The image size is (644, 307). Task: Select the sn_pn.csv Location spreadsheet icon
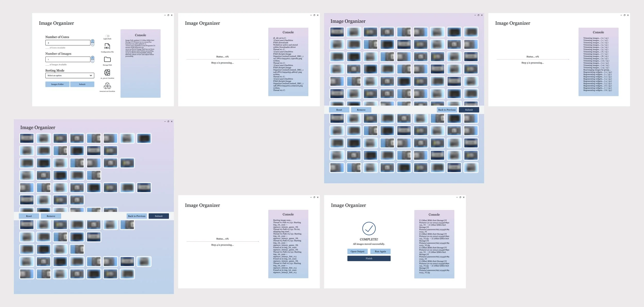107,72
